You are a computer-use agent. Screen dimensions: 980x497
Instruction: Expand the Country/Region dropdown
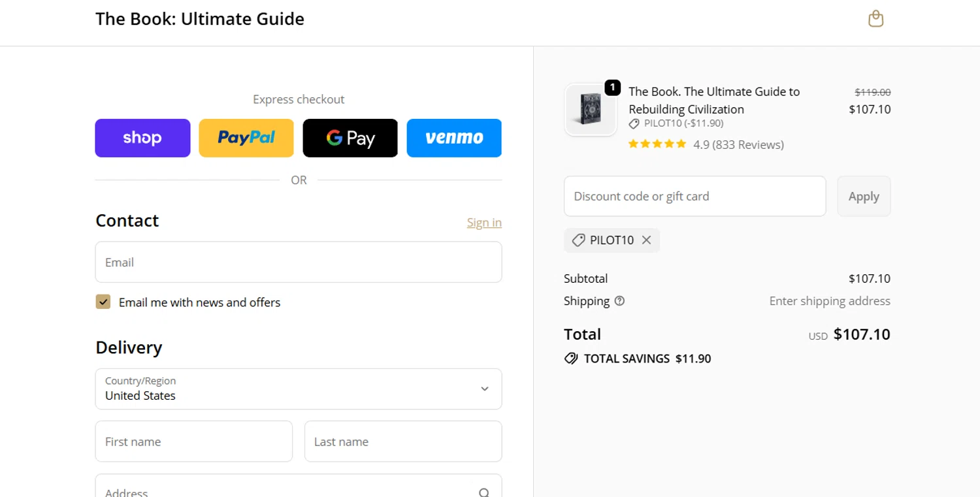[x=299, y=389]
